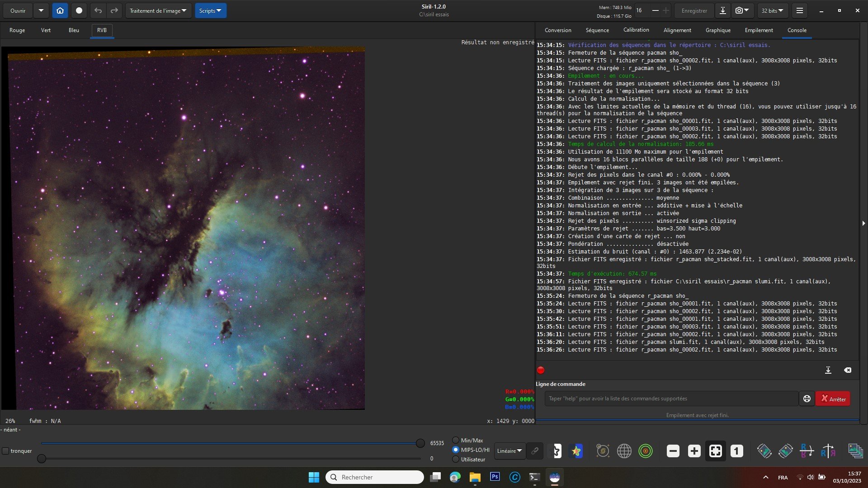Decrease thread count with minus
This screenshot has width=868, height=488.
point(655,10)
